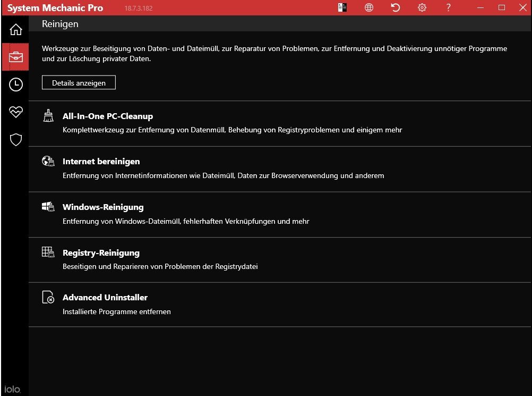The image size is (532, 396).
Task: Go to the Home sidebar icon
Action: (x=15, y=29)
